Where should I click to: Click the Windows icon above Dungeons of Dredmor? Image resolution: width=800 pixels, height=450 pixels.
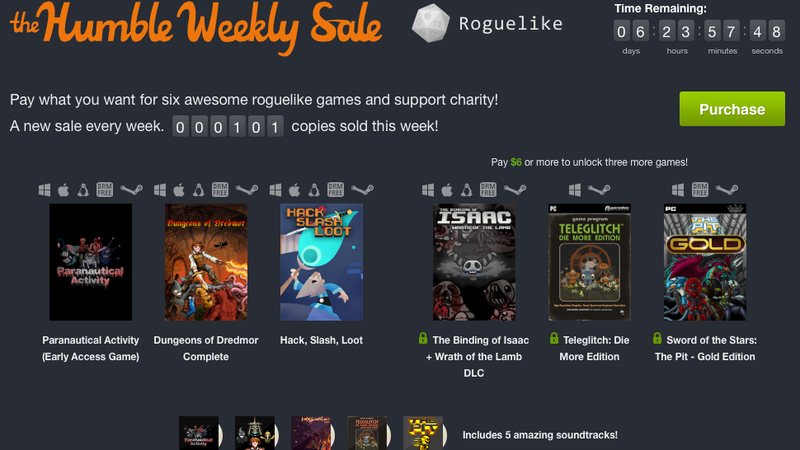coord(160,190)
